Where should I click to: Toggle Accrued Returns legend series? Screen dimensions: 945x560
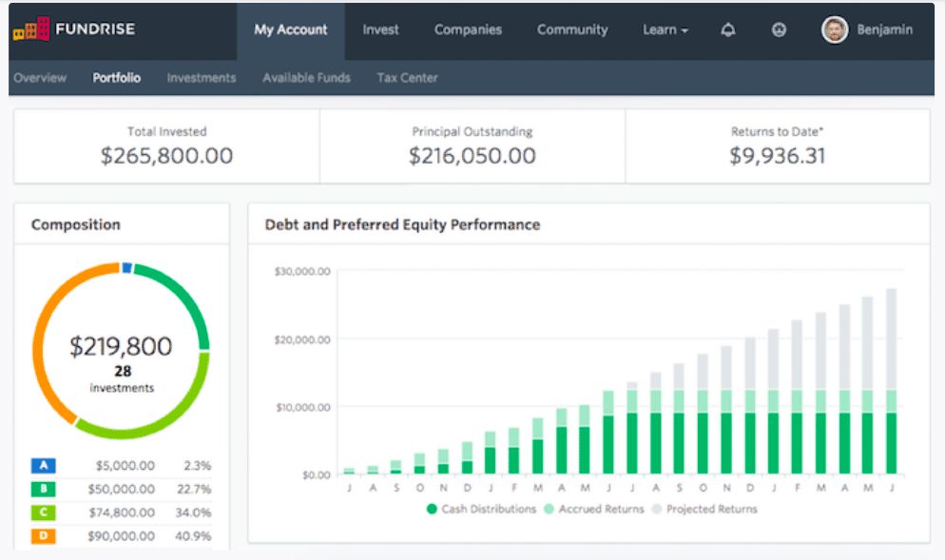tap(593, 510)
